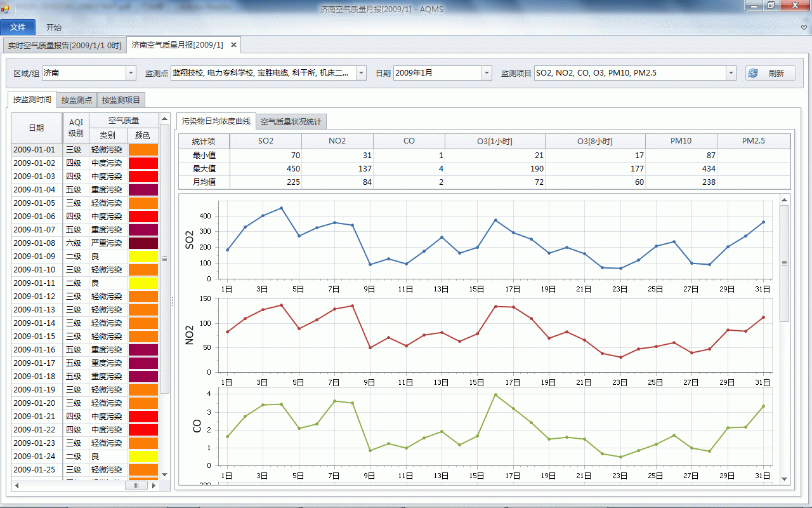Click the 月均值 row label
This screenshot has height=508, width=812.
(204, 182)
